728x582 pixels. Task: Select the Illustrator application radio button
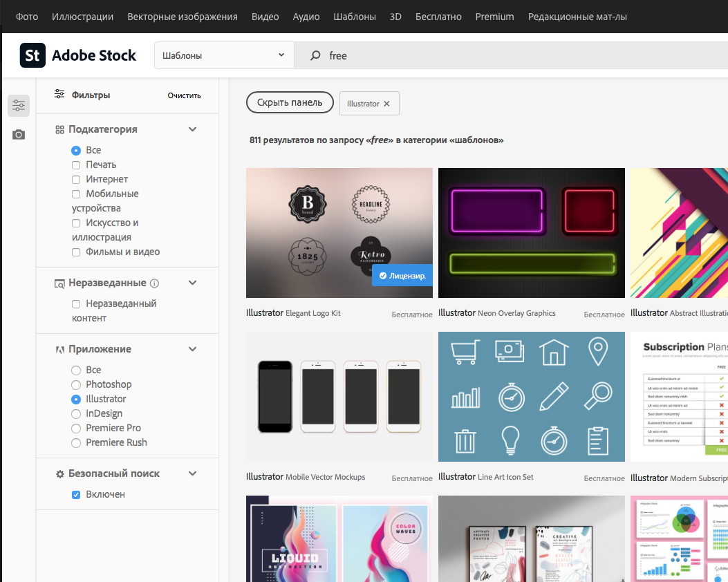pyautogui.click(x=76, y=399)
